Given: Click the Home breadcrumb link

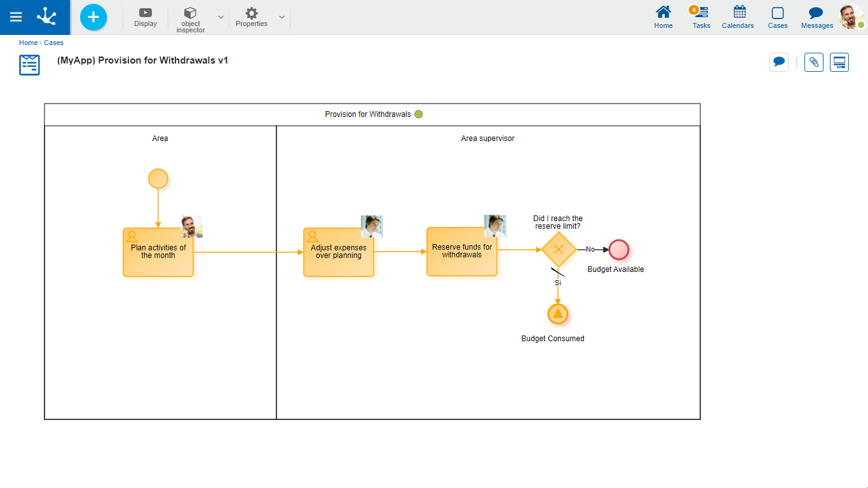Looking at the screenshot, I should [x=28, y=43].
